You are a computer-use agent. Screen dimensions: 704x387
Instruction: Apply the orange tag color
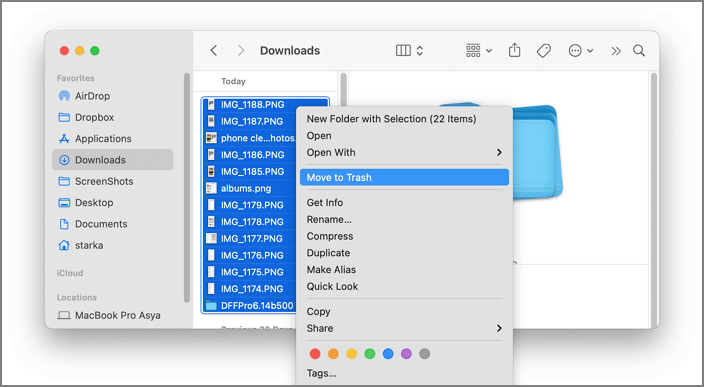pyautogui.click(x=333, y=354)
